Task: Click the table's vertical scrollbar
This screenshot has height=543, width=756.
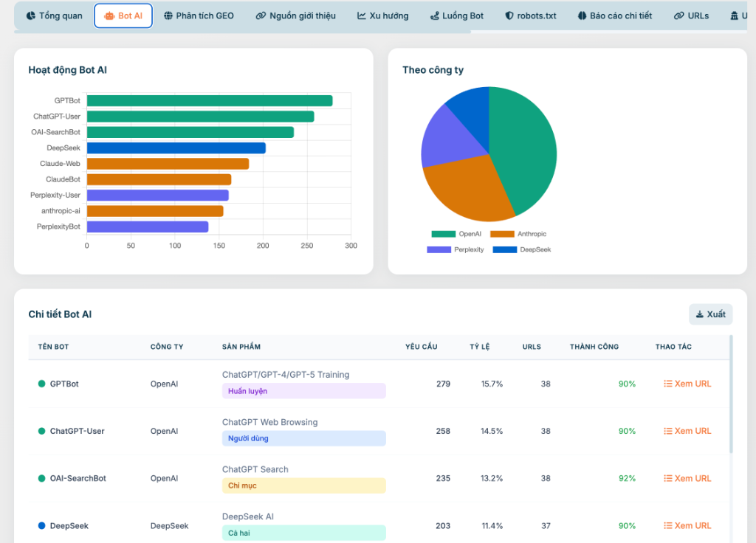Action: (x=731, y=394)
